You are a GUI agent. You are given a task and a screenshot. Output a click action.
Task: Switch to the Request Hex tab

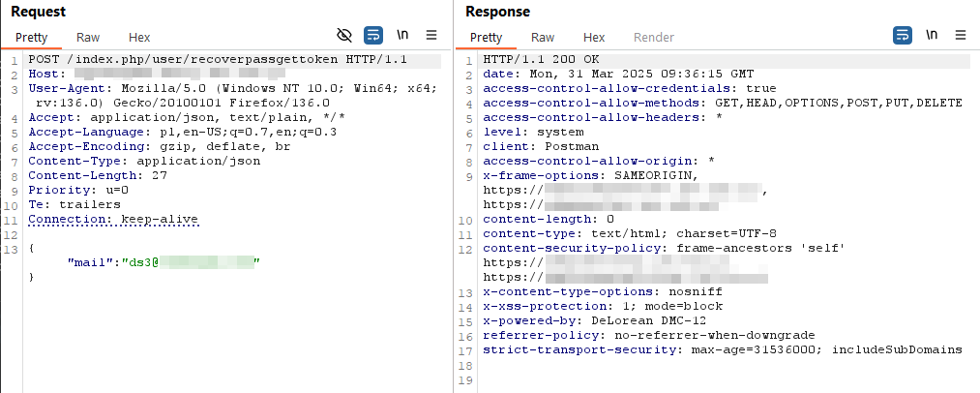coord(139,38)
